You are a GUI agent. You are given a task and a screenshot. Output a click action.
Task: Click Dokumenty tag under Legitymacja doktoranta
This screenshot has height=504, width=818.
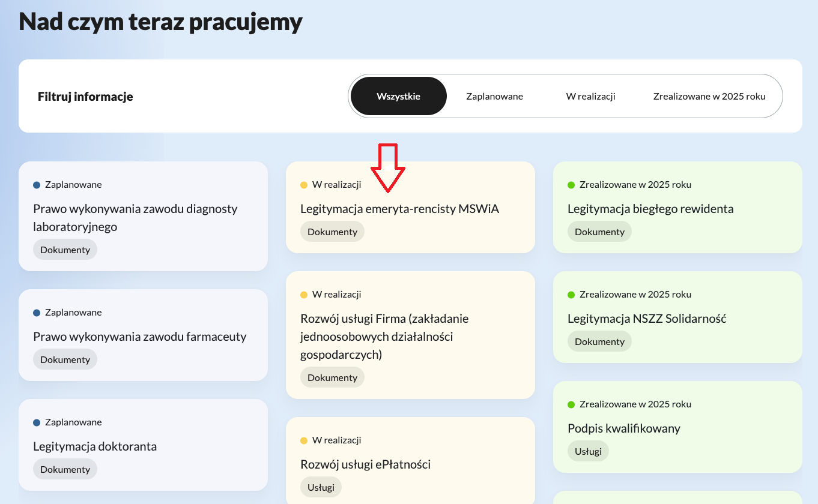click(65, 470)
